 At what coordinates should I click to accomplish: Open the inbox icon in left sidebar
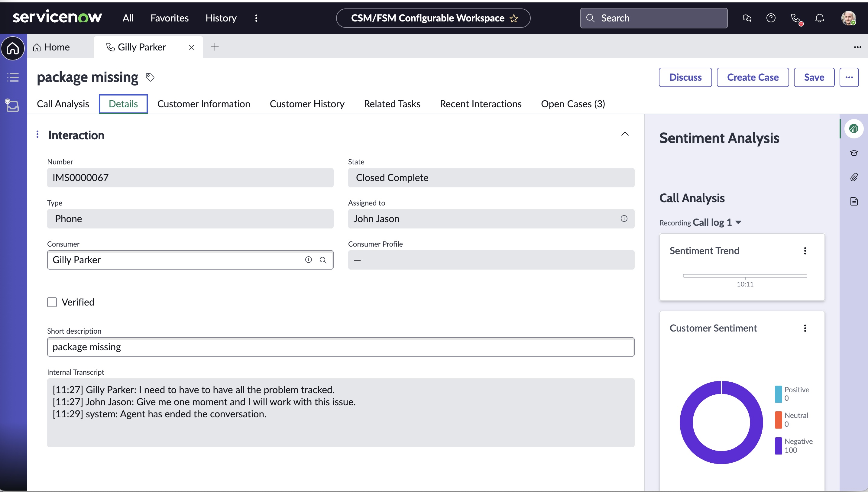[x=12, y=105]
